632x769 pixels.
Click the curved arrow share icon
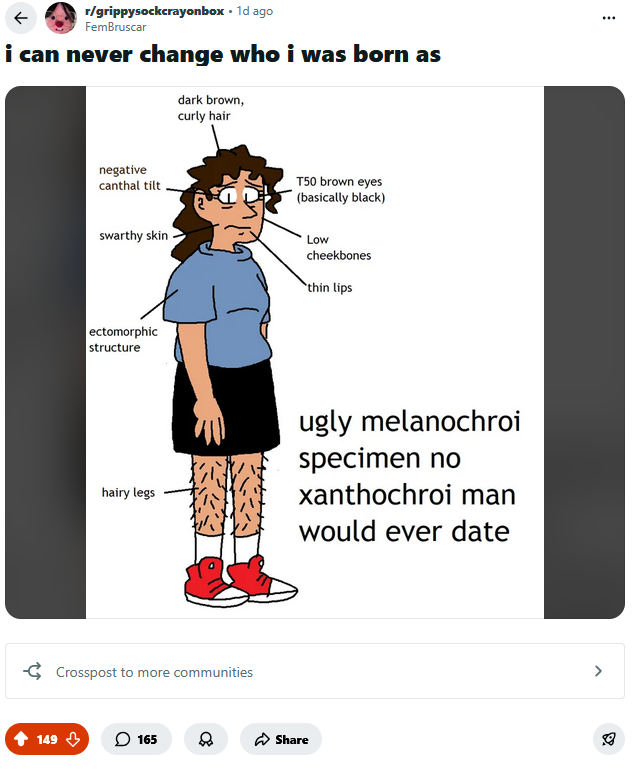click(263, 739)
